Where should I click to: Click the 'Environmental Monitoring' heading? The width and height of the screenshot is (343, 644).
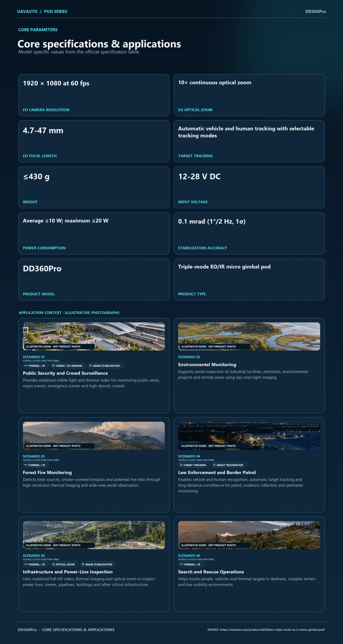click(207, 365)
